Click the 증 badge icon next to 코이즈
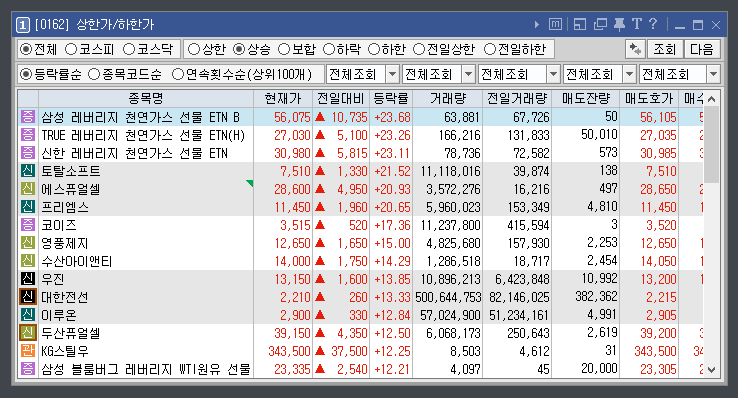The width and height of the screenshot is (738, 398). (28, 224)
